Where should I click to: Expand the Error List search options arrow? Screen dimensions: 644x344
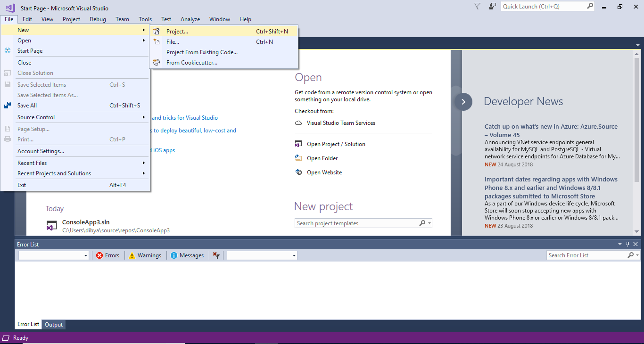637,255
